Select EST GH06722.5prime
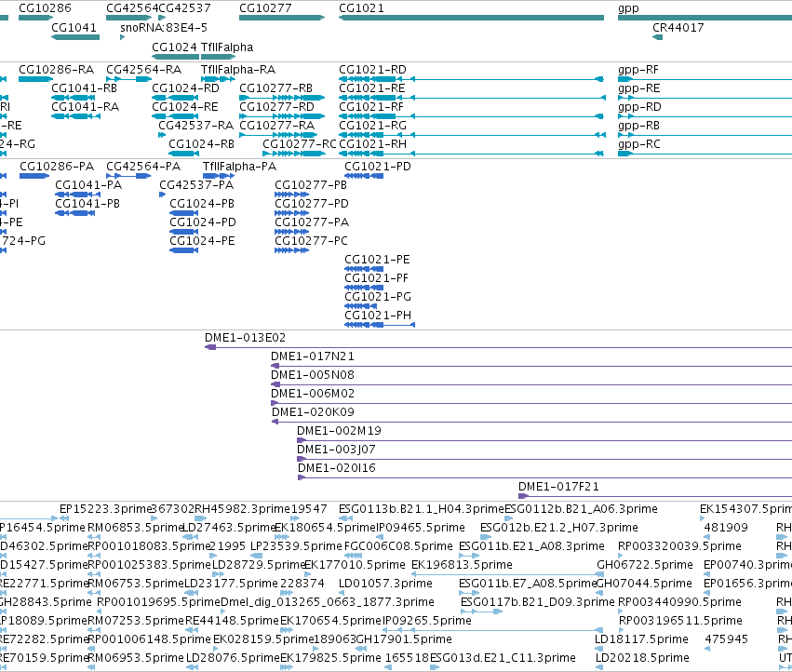792x672 pixels. pos(645,565)
